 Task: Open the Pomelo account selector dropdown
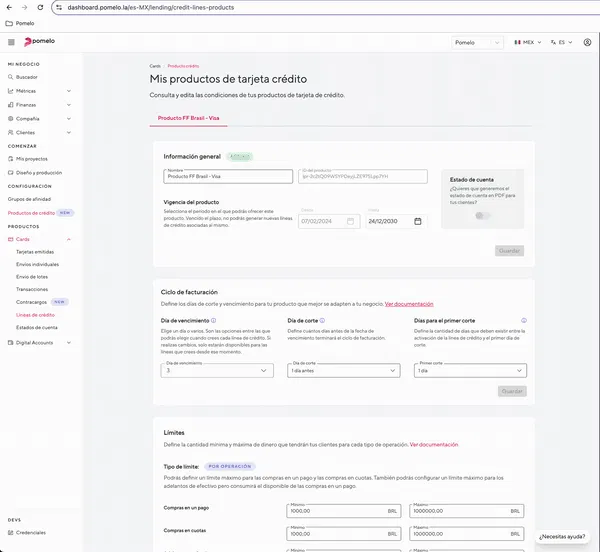pos(477,42)
